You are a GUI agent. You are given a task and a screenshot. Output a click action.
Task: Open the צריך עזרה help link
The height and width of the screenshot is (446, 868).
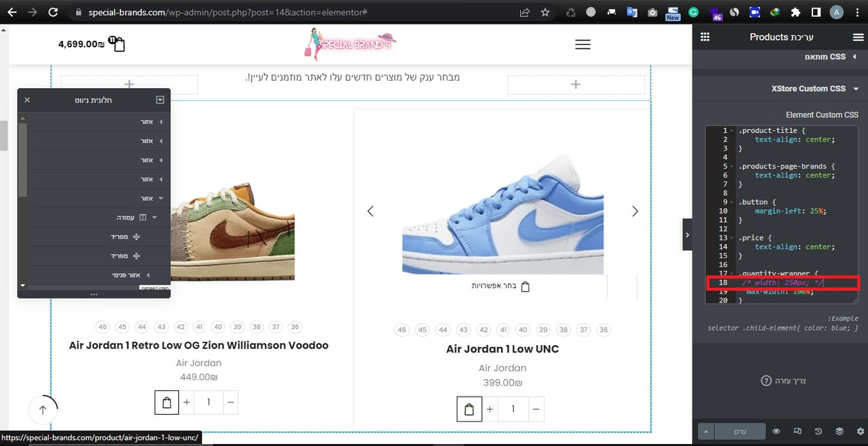[783, 381]
